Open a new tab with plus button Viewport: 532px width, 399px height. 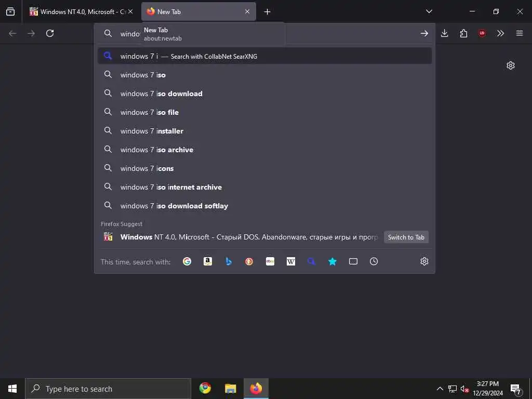(x=268, y=12)
